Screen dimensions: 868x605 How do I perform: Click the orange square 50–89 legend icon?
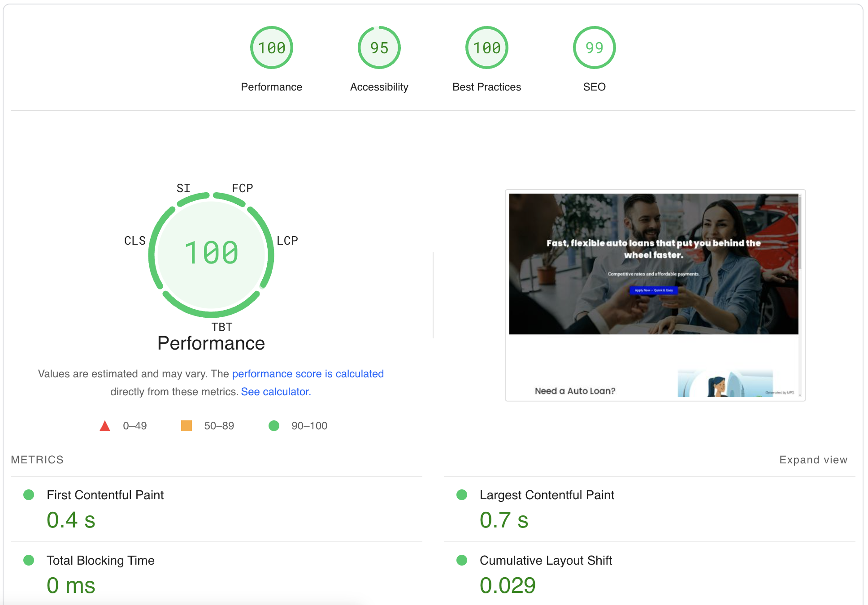pos(187,426)
